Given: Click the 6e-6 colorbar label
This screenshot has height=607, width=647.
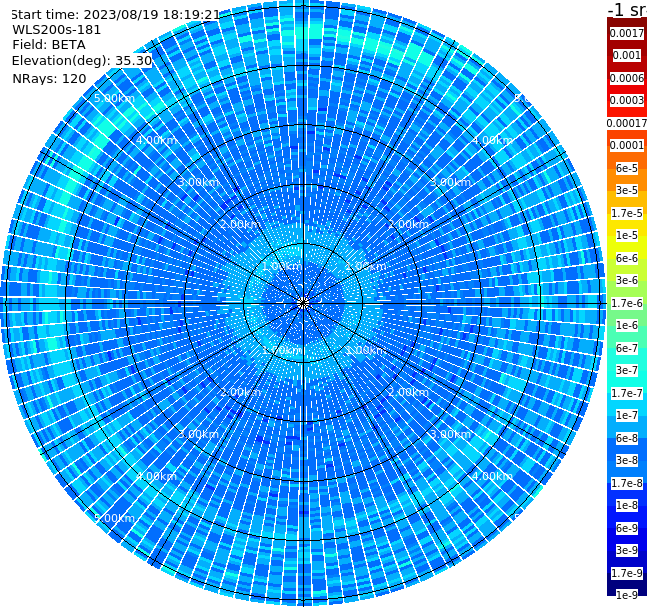Looking at the screenshot, I should (x=627, y=258).
